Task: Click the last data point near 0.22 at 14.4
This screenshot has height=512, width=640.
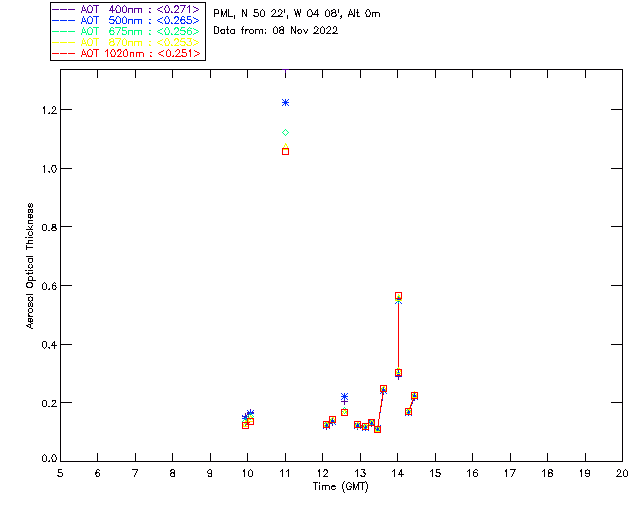Action: tap(414, 396)
